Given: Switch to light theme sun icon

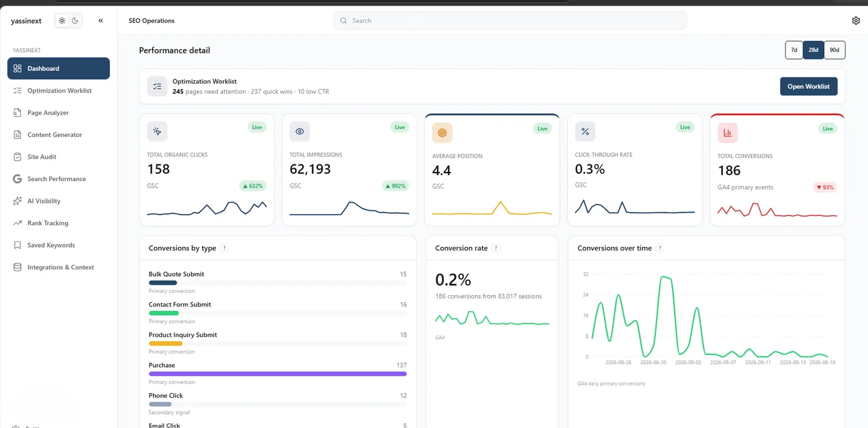Looking at the screenshot, I should click(62, 20).
